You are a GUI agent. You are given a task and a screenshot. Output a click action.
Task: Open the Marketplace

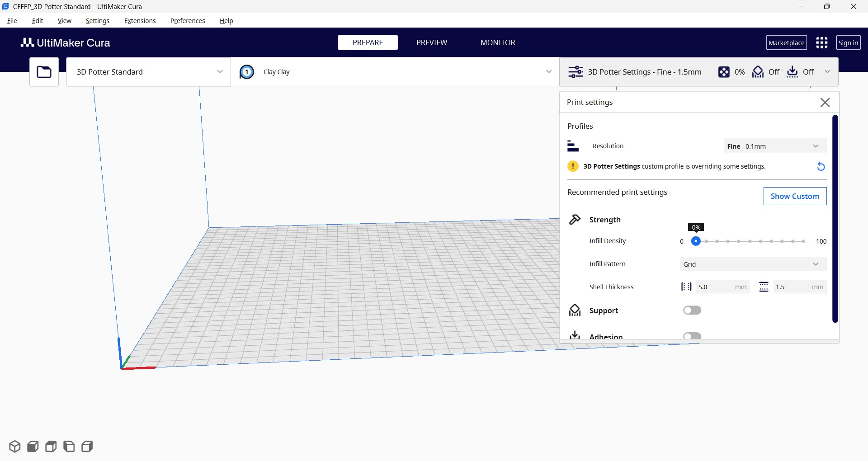[x=787, y=42]
